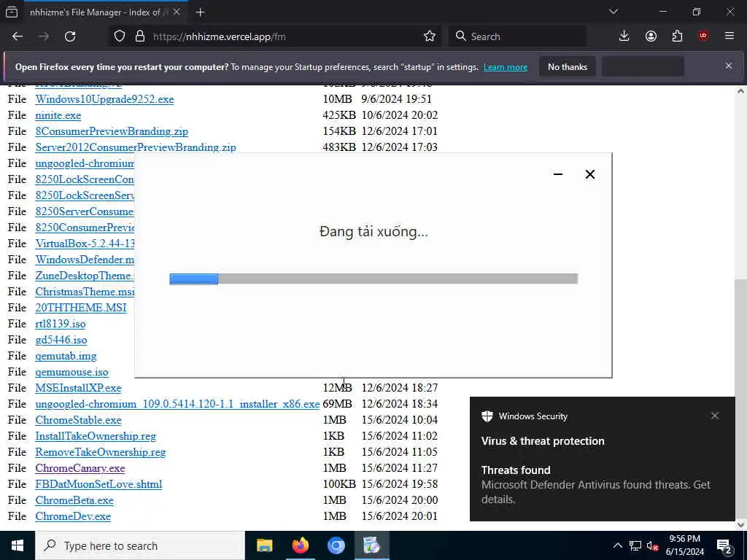Go back to the previous page
The image size is (747, 560).
(x=18, y=36)
